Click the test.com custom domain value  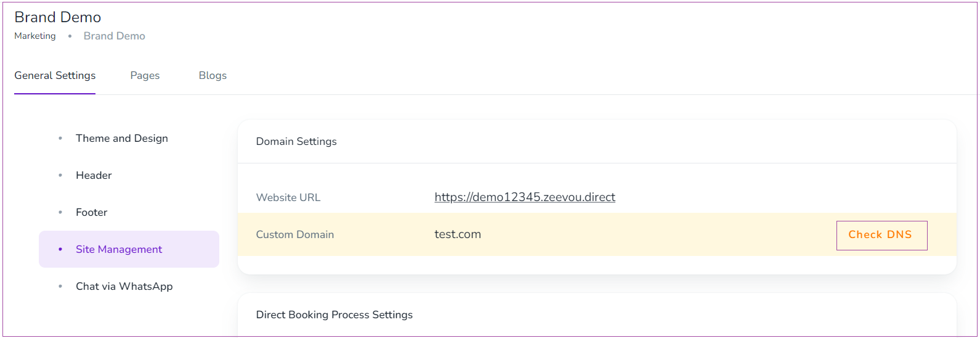click(458, 234)
